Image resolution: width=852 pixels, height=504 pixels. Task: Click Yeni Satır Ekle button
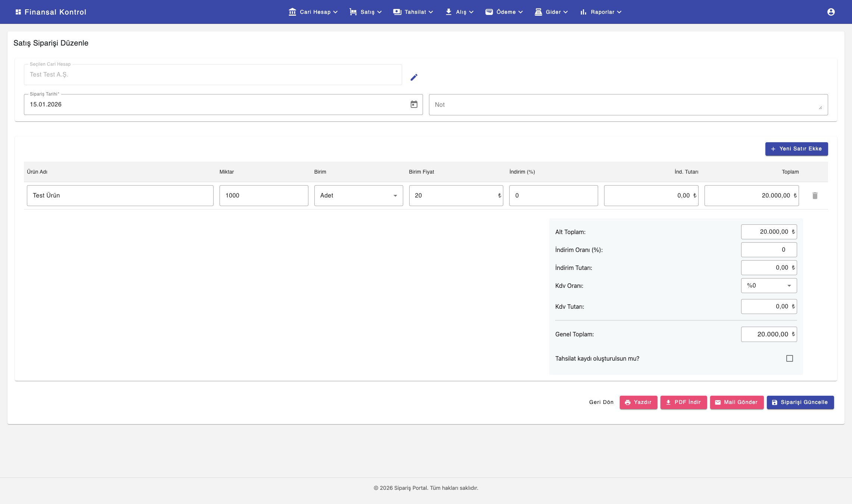[796, 149]
